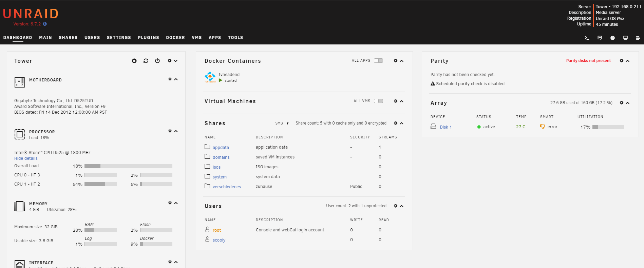Open the Apps tab
This screenshot has height=268, width=644.
click(215, 38)
